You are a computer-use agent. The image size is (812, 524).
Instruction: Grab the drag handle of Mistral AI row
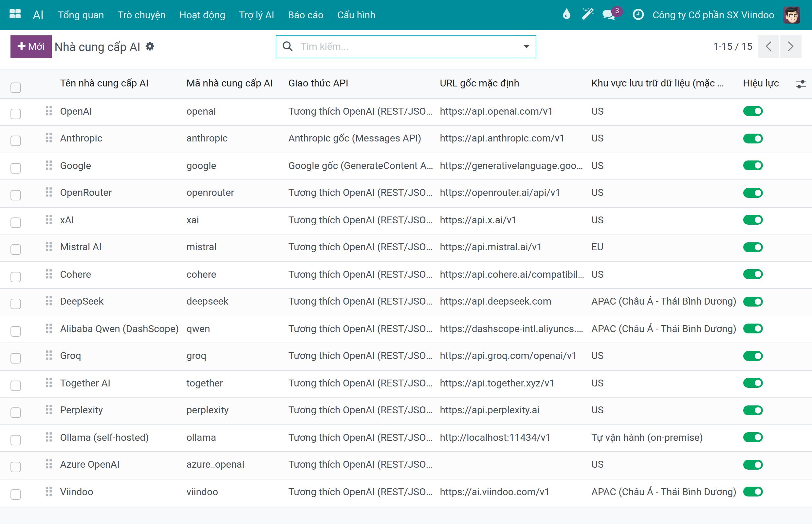click(x=49, y=247)
